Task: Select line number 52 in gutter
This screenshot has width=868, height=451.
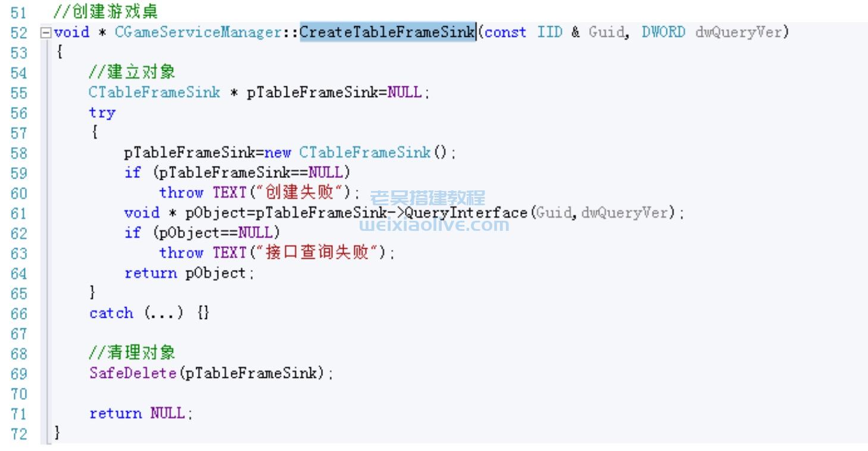Action: pyautogui.click(x=19, y=33)
